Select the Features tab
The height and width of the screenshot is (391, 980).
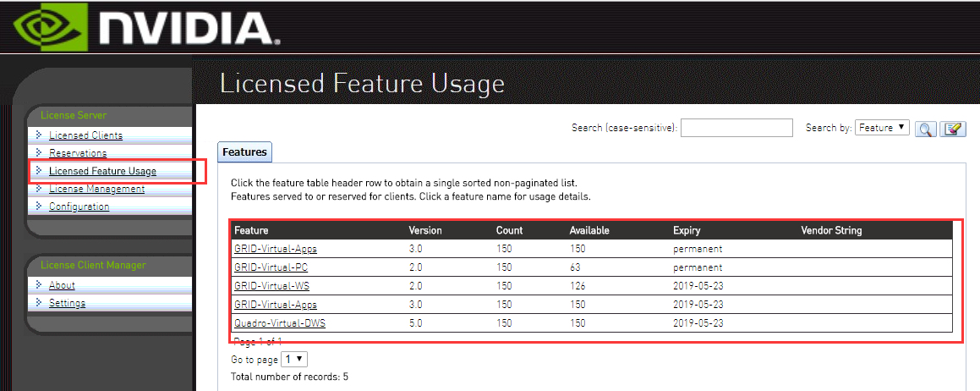pos(245,152)
